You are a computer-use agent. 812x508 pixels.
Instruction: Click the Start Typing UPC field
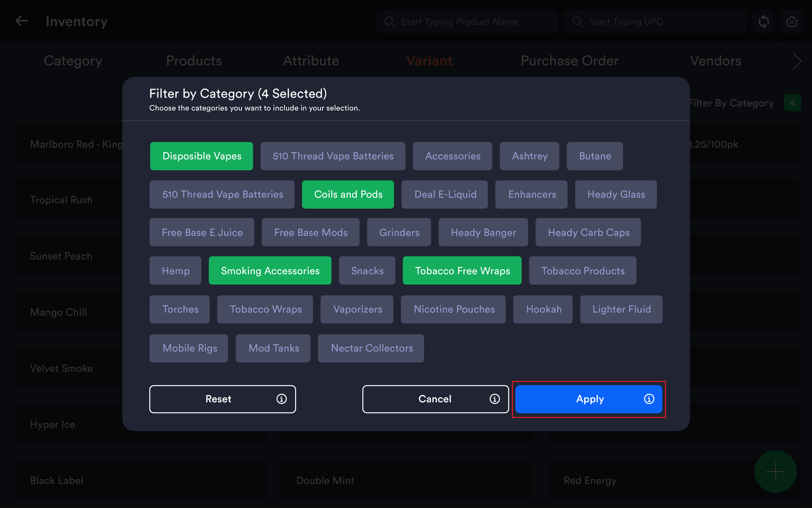pyautogui.click(x=656, y=22)
